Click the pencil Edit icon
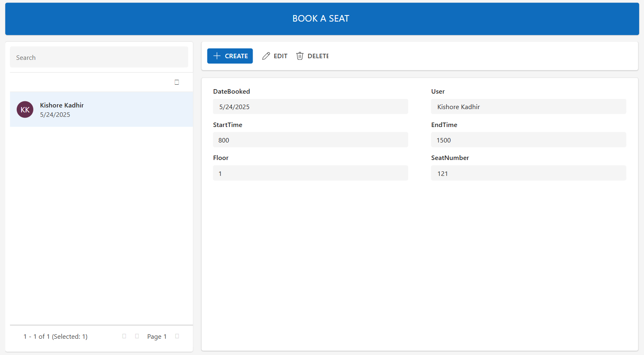The width and height of the screenshot is (644, 355). [x=266, y=56]
